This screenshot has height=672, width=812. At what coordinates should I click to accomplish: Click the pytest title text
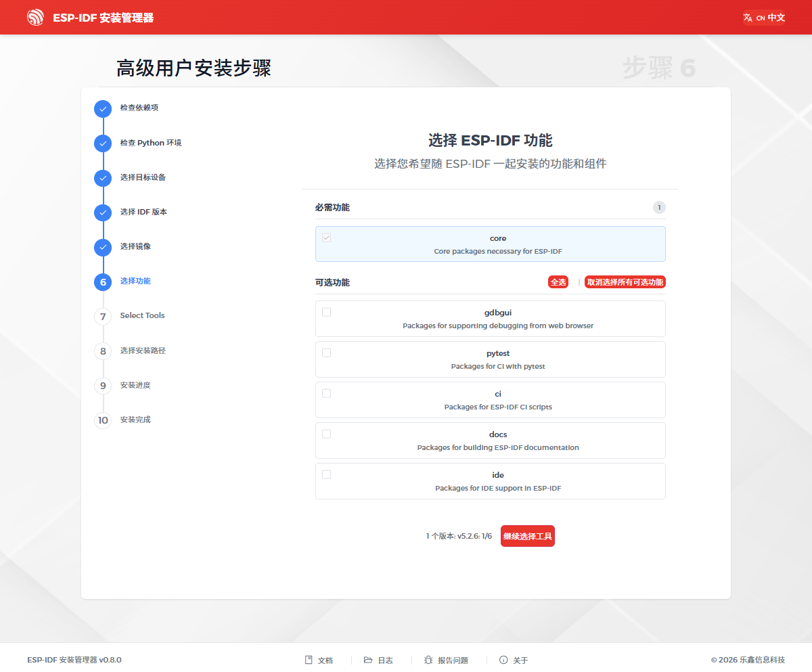pyautogui.click(x=498, y=353)
